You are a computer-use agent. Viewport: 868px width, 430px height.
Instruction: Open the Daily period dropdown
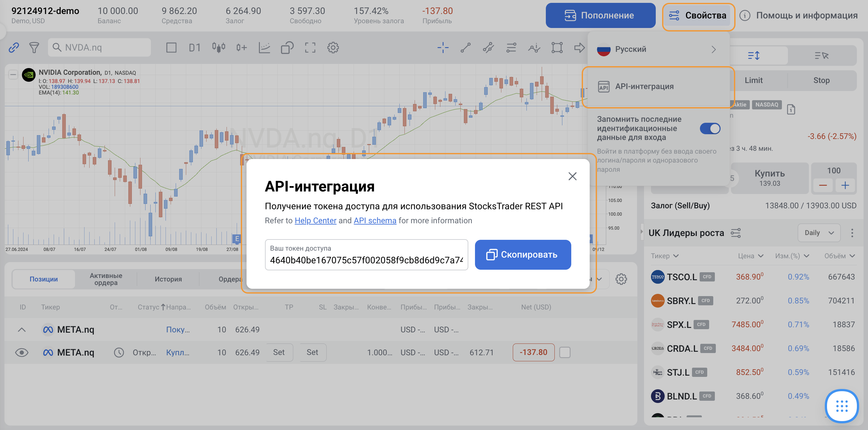[x=818, y=233]
